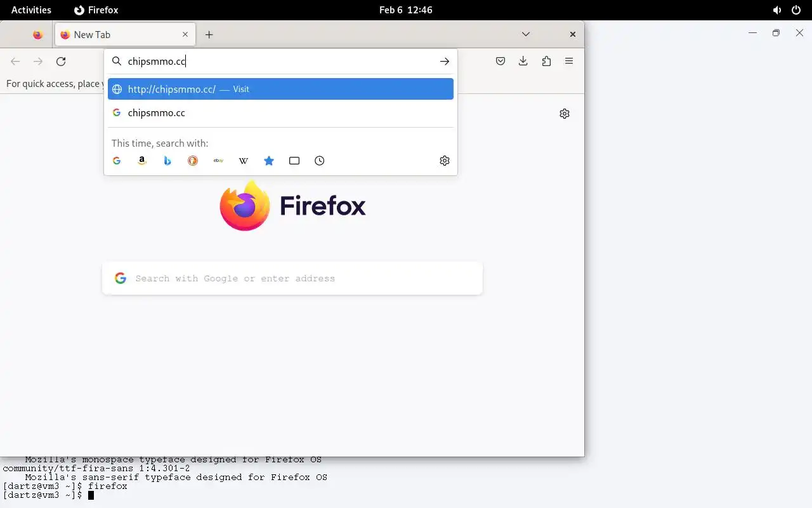Open the volume control in system tray

(777, 10)
